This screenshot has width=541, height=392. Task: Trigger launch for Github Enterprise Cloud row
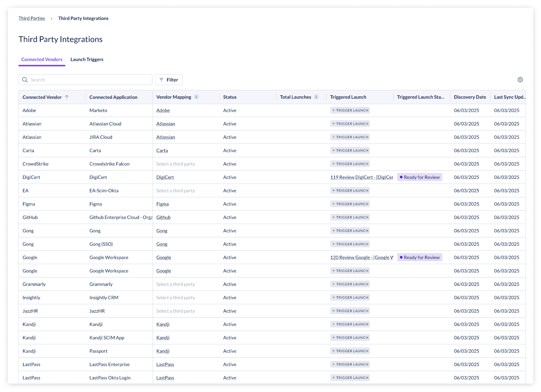pyautogui.click(x=350, y=217)
